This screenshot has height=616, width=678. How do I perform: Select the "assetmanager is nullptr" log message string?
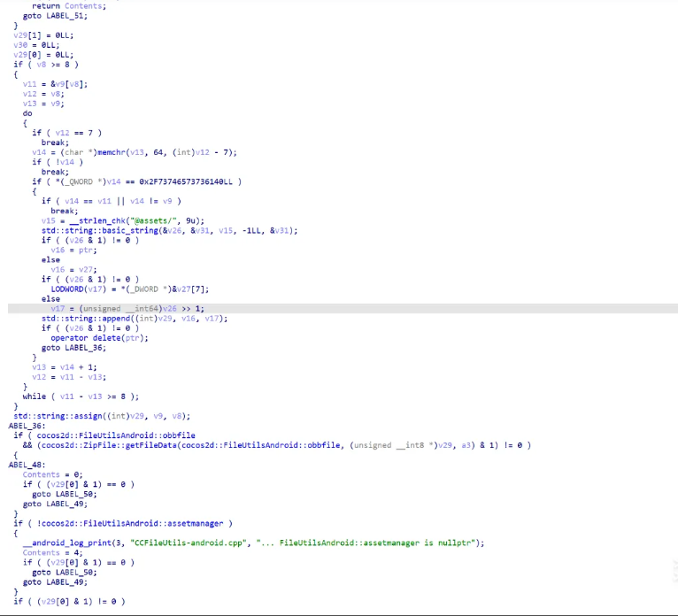[366, 543]
